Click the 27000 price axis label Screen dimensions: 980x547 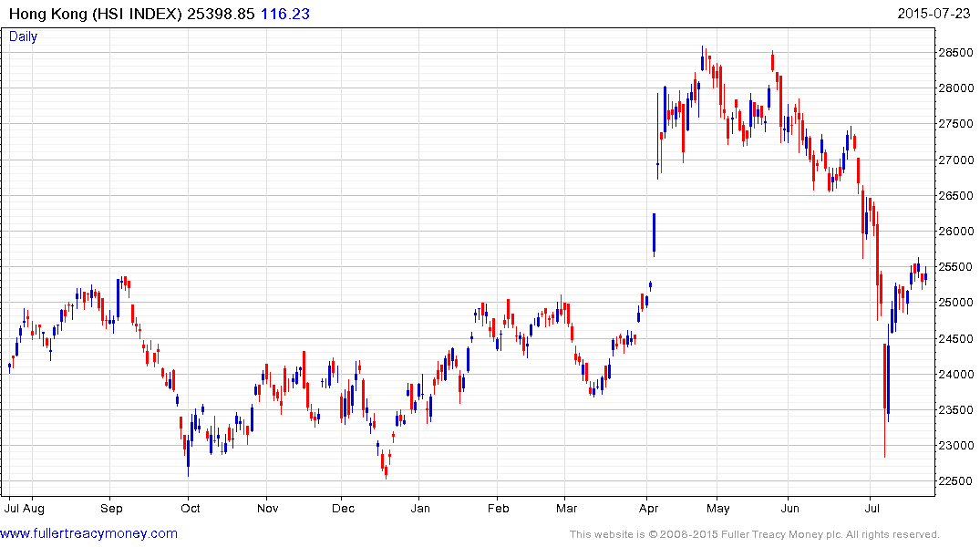point(955,160)
